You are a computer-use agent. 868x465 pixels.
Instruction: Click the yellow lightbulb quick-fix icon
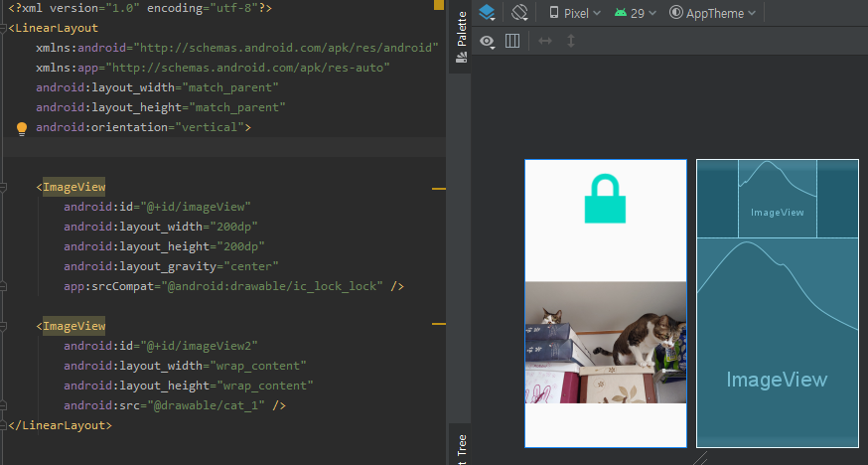[22, 128]
